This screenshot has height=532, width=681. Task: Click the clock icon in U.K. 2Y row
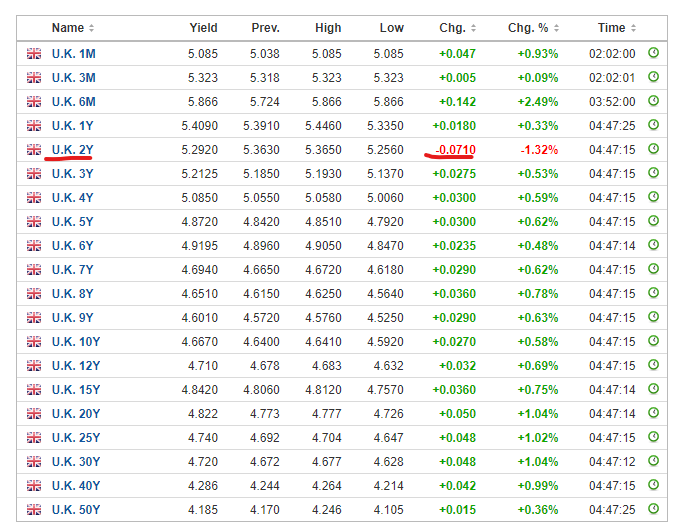pyautogui.click(x=653, y=149)
